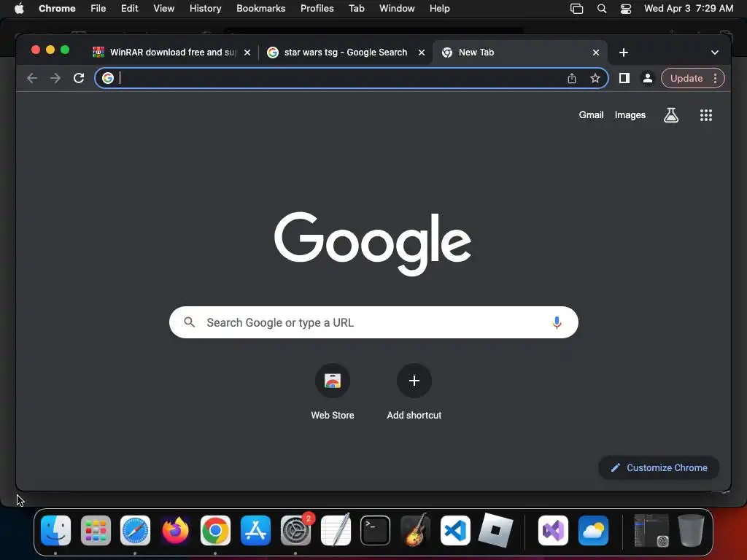Open App Store from the Dock
Image resolution: width=747 pixels, height=560 pixels.
pyautogui.click(x=255, y=531)
